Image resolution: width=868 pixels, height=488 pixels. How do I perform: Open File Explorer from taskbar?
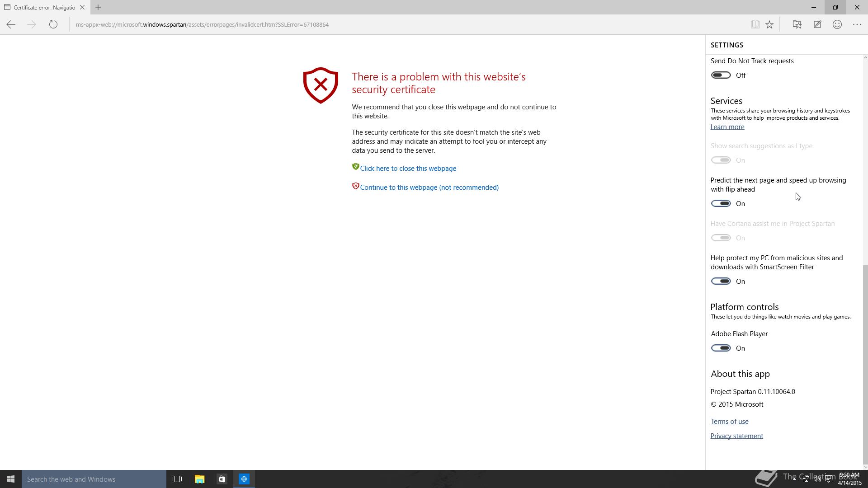tap(199, 479)
